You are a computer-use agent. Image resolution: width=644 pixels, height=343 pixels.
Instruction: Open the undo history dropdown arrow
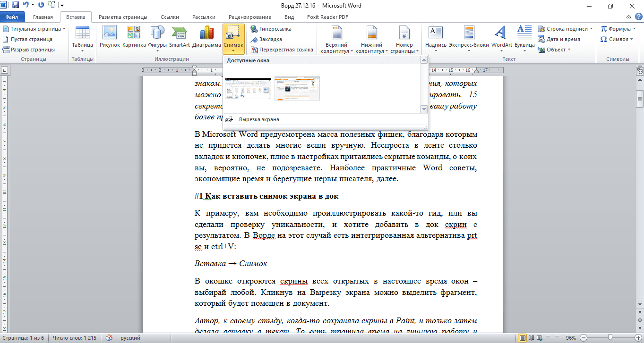32,6
